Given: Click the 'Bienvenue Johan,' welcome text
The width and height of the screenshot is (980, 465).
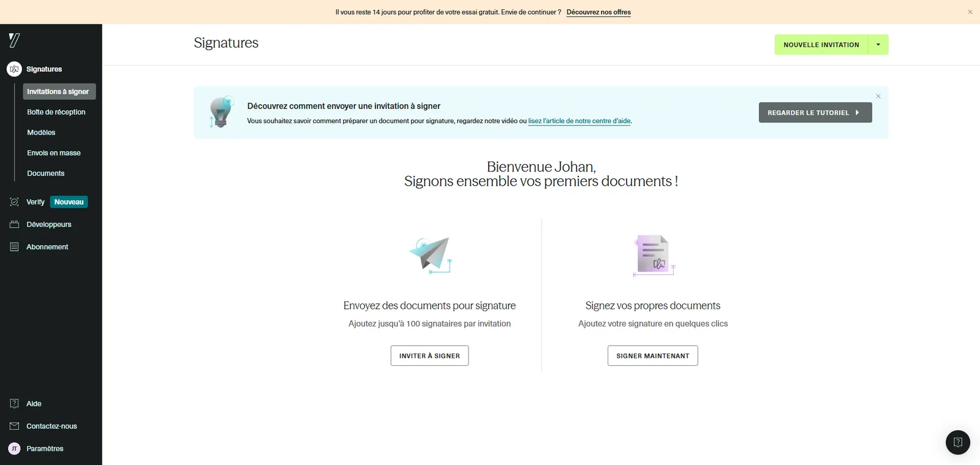Looking at the screenshot, I should pyautogui.click(x=541, y=167).
